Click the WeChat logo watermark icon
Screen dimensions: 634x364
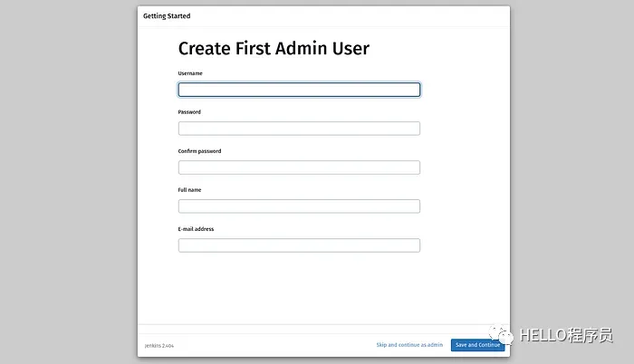click(x=503, y=336)
